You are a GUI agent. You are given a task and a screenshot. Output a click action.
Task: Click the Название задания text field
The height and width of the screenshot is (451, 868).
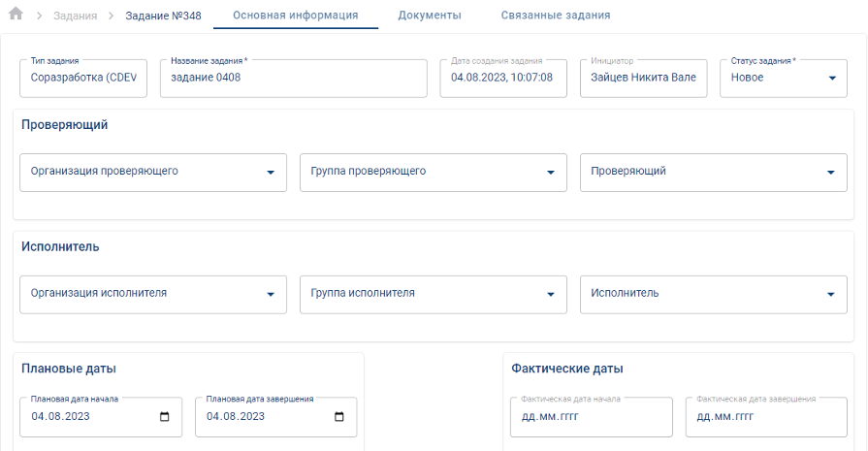point(293,79)
